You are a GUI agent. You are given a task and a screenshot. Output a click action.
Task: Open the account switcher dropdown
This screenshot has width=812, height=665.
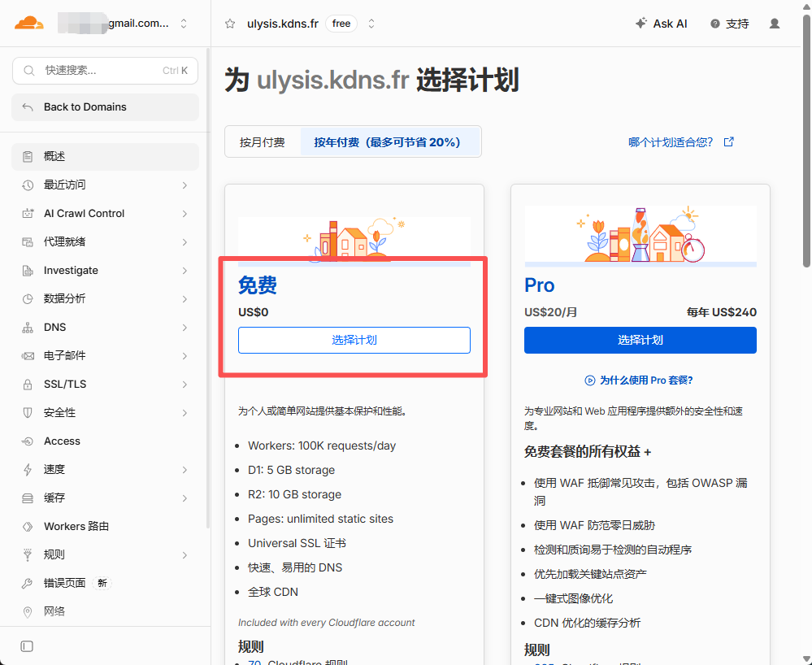click(184, 24)
